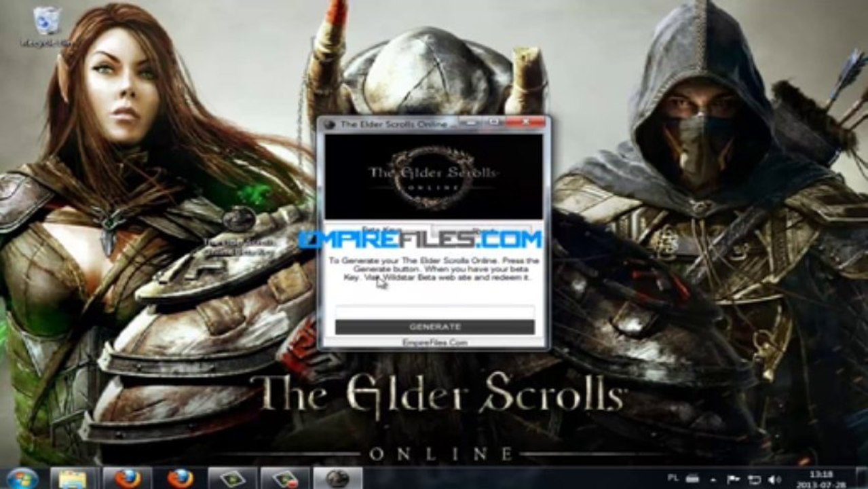This screenshot has width=868, height=489.
Task: Show hidden tray icons arrow
Action: (x=713, y=479)
